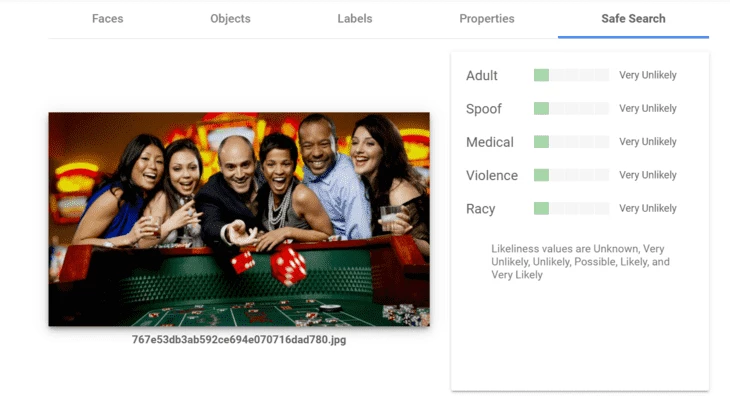This screenshot has width=730, height=402.
Task: Click the Violence likelihood bar
Action: coord(571,175)
